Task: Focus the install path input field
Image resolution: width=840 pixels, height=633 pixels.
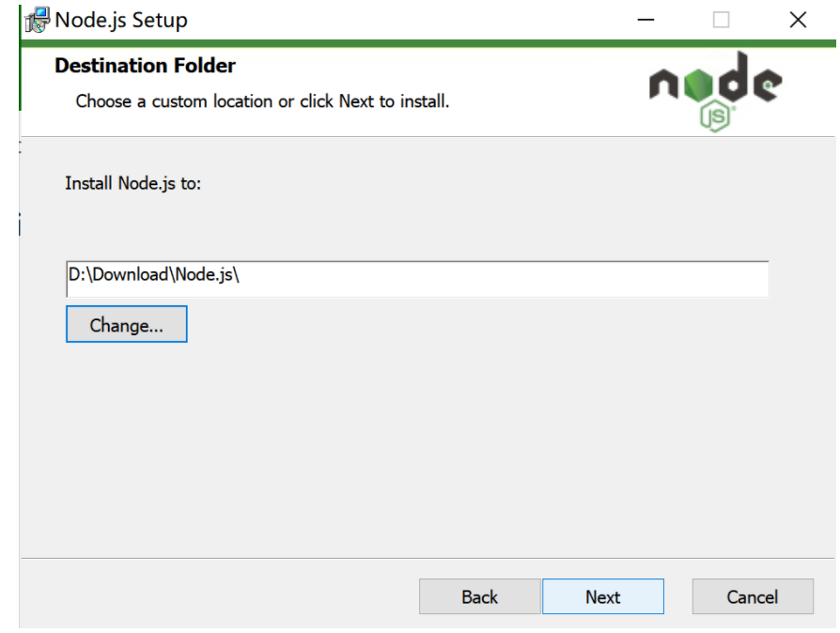Action: coord(417,279)
